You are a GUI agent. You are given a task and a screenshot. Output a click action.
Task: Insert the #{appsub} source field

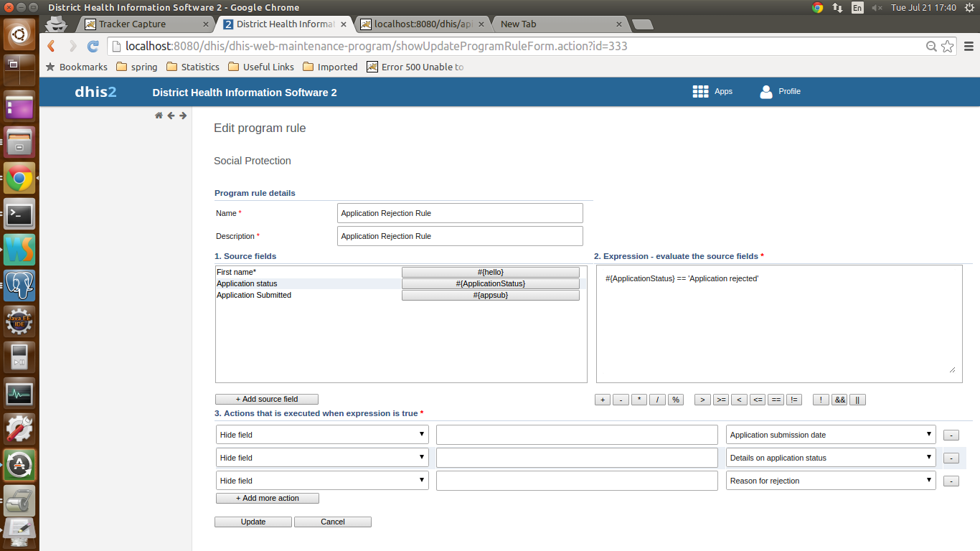pos(491,296)
